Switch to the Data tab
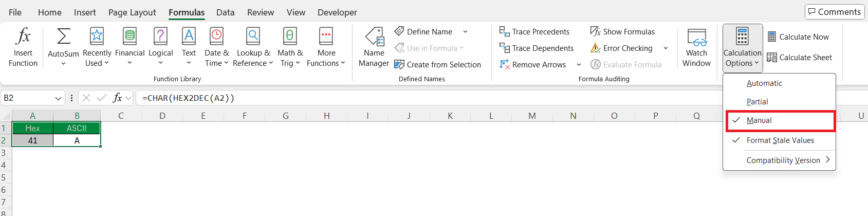This screenshot has height=216, width=868. pos(225,12)
